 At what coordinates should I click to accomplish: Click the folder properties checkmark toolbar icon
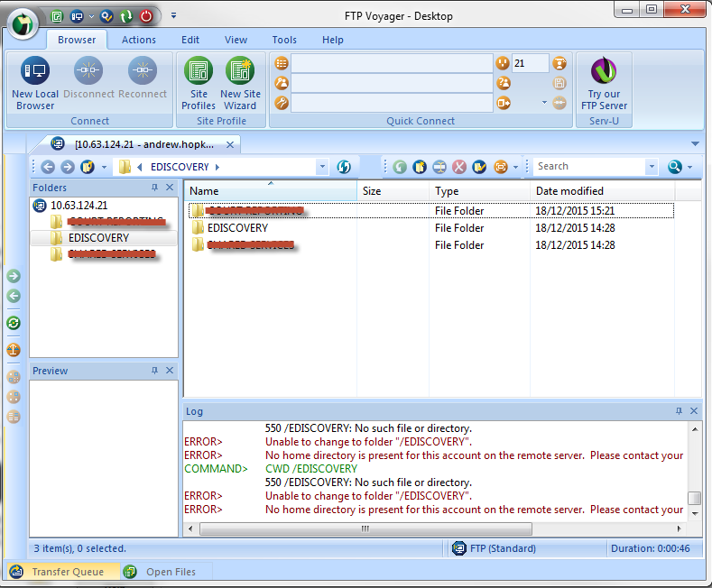pos(479,167)
